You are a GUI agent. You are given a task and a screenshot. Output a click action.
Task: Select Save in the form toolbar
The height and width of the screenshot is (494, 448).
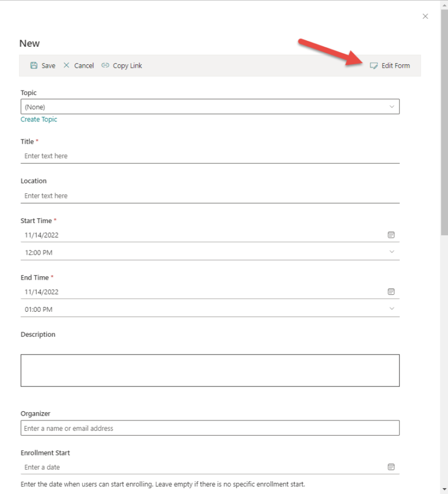click(48, 65)
